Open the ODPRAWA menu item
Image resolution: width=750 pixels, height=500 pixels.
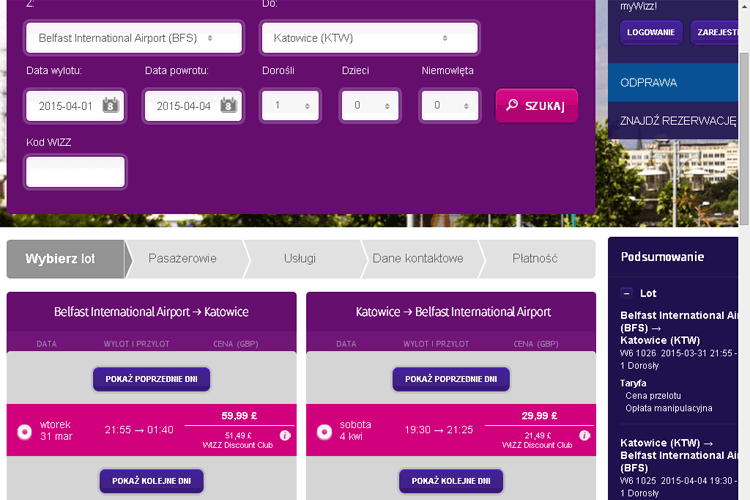(673, 82)
